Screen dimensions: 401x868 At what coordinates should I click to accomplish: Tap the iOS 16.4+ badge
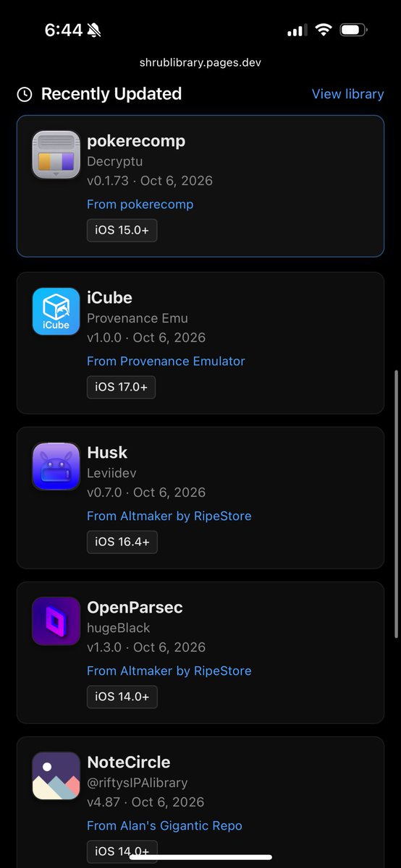coord(122,542)
